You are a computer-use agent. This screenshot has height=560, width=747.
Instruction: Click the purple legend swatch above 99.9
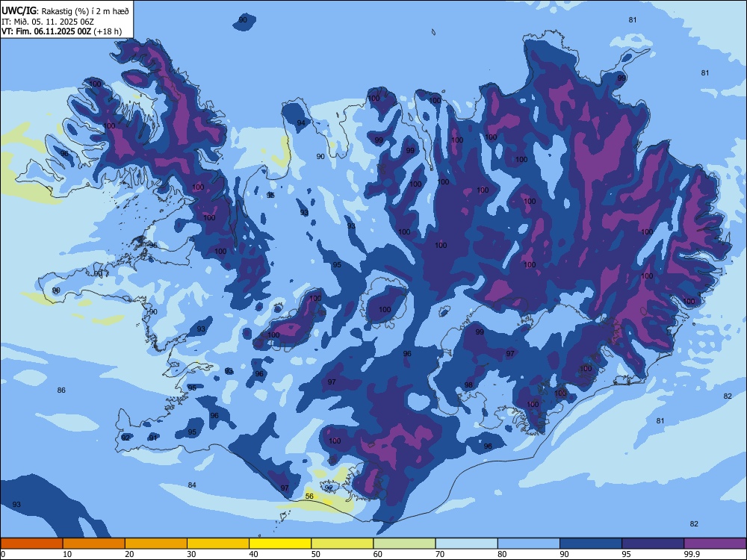pos(715,544)
